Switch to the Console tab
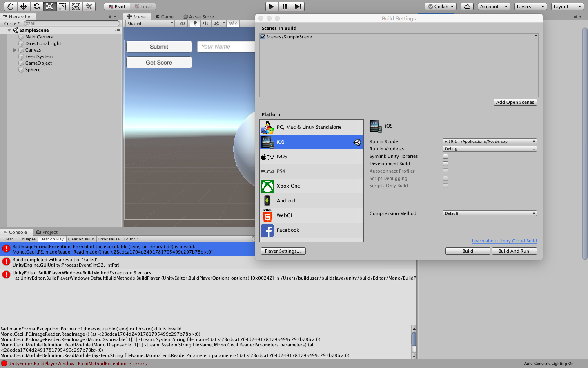588x368 pixels. pos(15,232)
